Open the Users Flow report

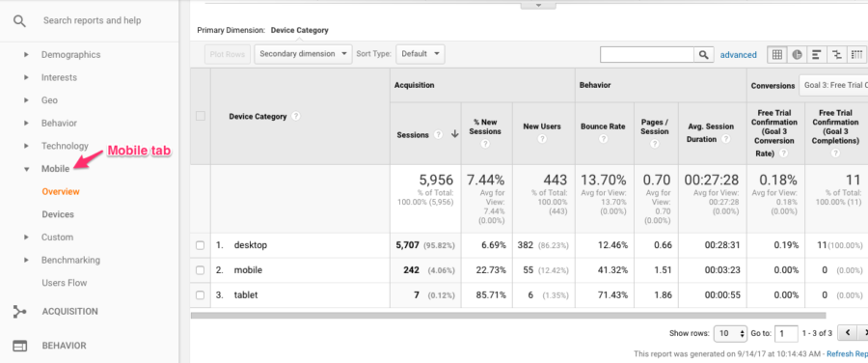(x=65, y=283)
